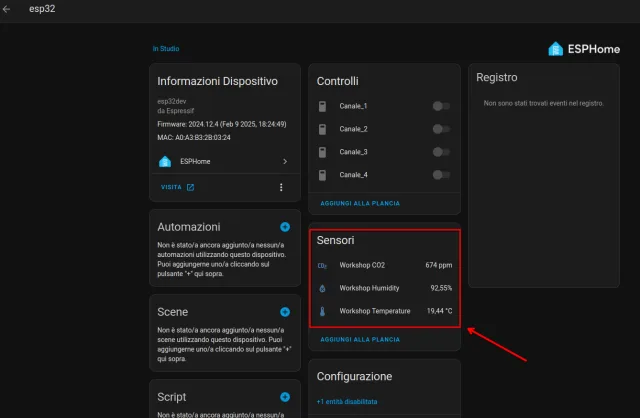The height and width of the screenshot is (418, 640).
Task: Turn on the Canale_3 switch
Action: point(441,152)
